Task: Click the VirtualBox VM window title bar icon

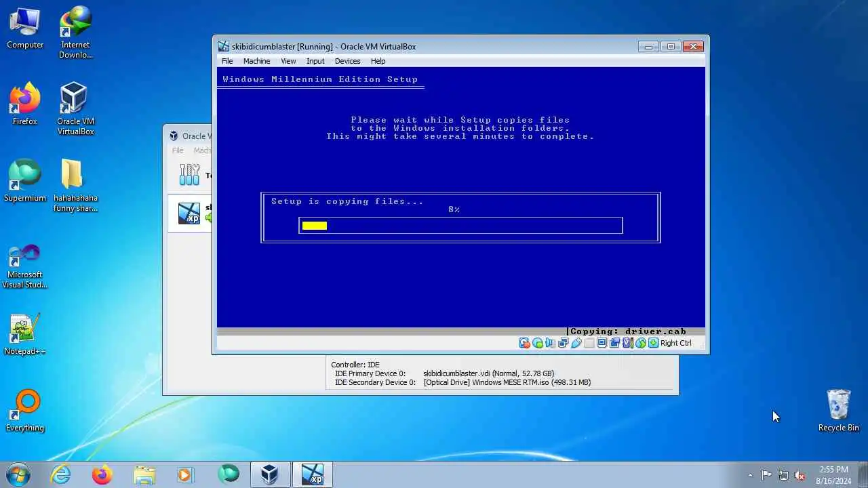Action: click(223, 47)
